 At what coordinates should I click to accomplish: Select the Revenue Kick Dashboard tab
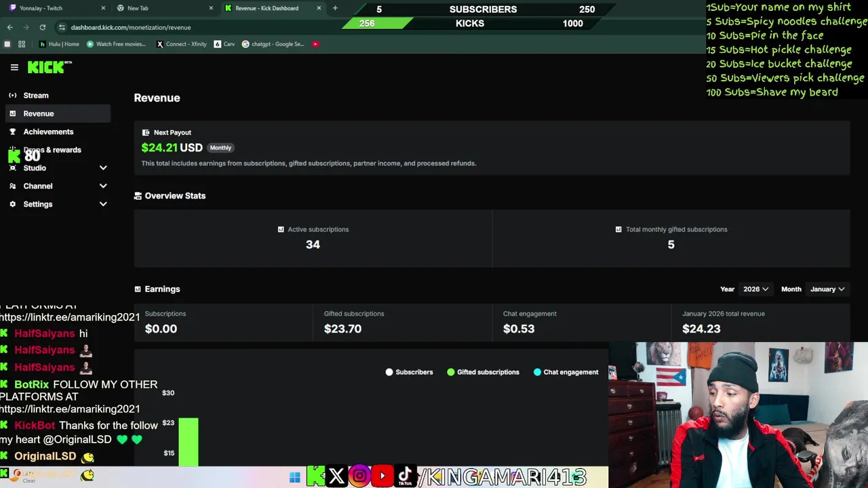tap(273, 8)
